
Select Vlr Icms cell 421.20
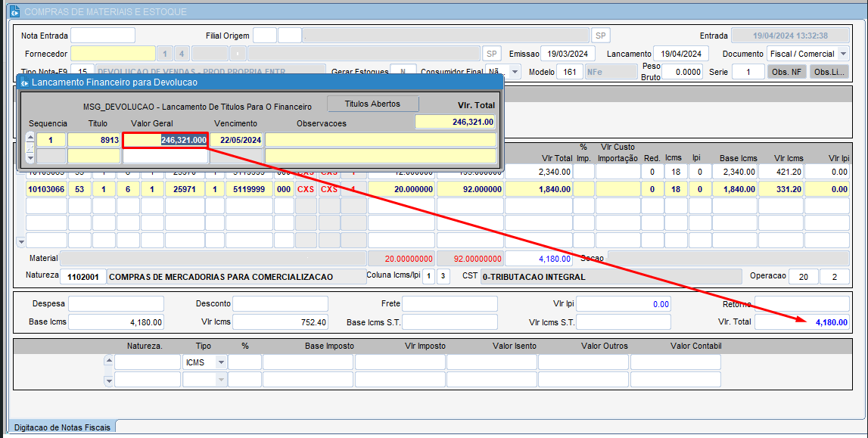pos(780,172)
